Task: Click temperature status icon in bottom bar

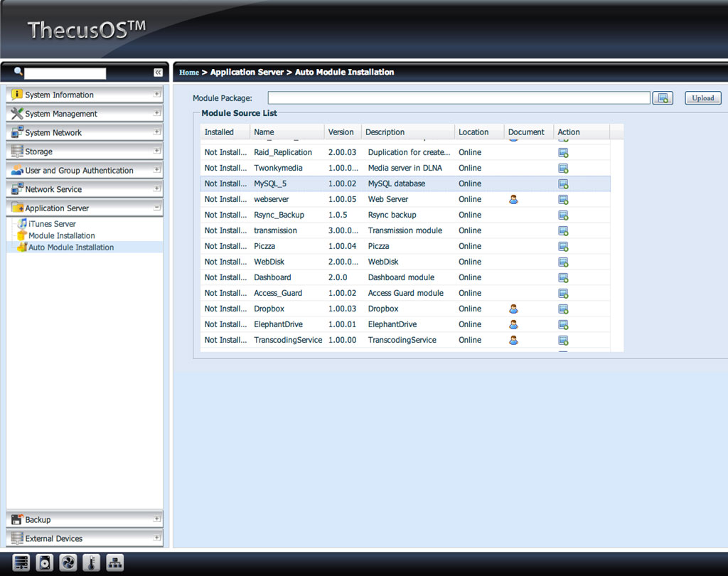Action: coord(92,563)
